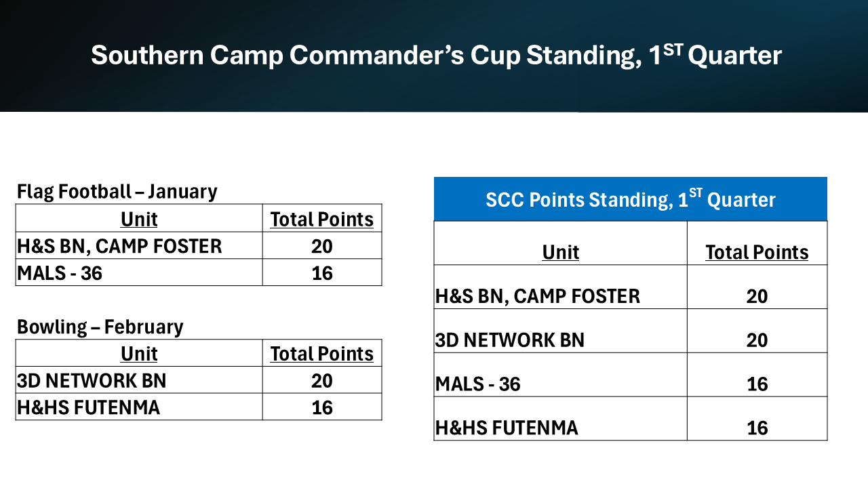Select the "Bowling – February" heading
Viewport: 868px width, 488px height.
click(100, 327)
